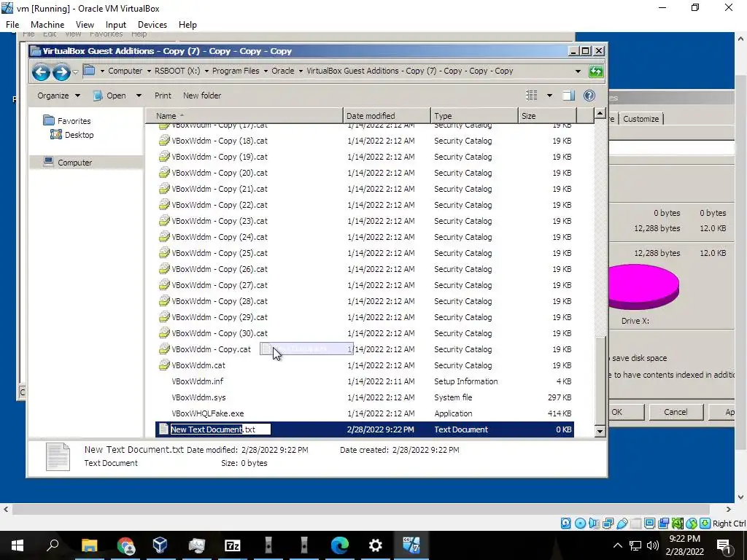747x560 pixels.
Task: Click the Back navigation arrow in Explorer
Action: pyautogui.click(x=41, y=72)
